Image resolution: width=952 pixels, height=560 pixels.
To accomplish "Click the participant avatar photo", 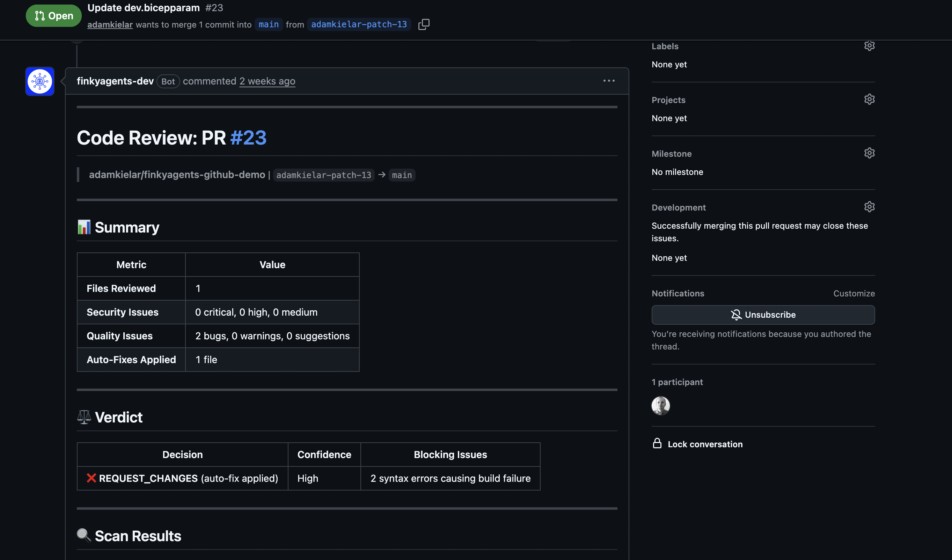I will point(660,406).
